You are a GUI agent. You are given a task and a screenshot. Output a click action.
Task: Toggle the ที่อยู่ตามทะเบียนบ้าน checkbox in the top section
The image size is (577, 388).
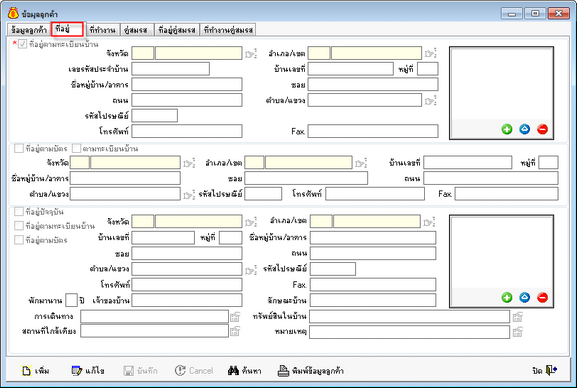click(23, 44)
